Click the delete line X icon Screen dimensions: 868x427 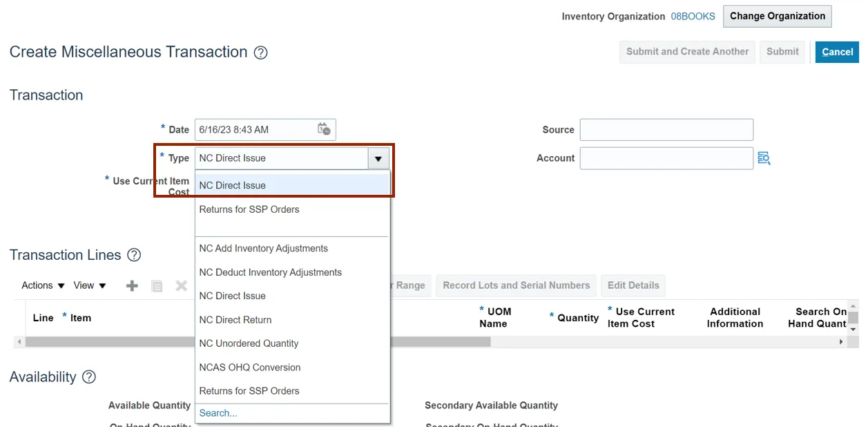tap(181, 285)
